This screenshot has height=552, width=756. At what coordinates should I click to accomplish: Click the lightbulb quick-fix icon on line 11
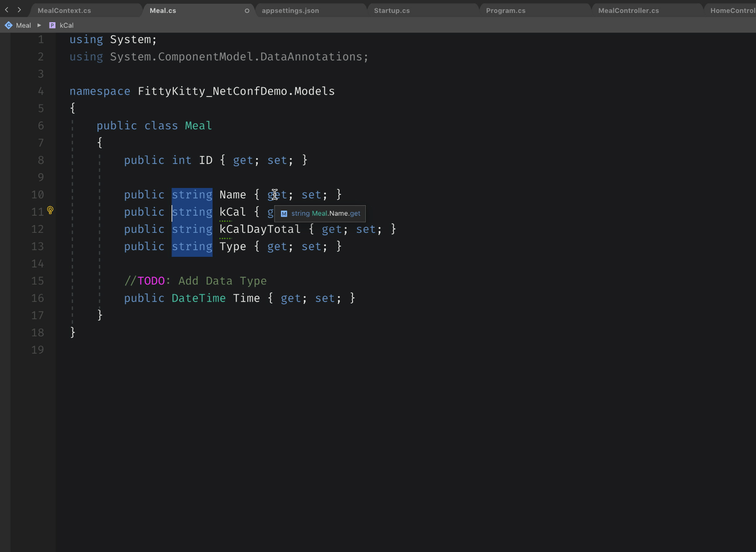50,211
